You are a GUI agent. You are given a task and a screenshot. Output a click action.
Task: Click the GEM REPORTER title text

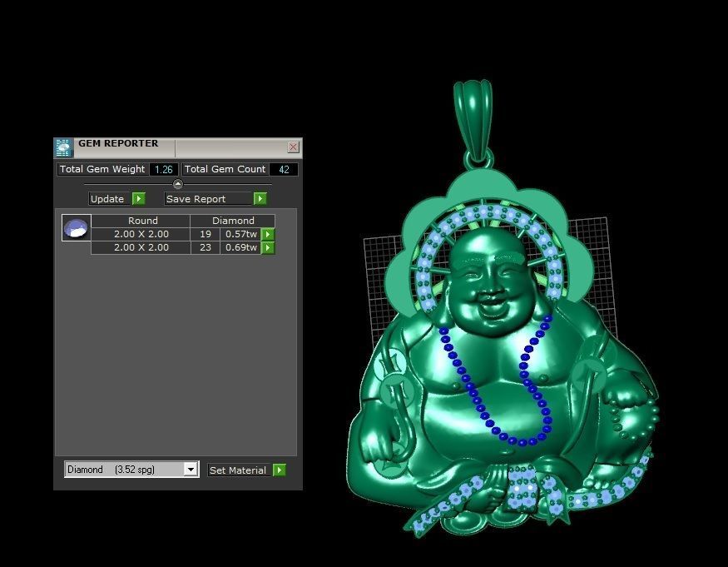[x=118, y=143]
